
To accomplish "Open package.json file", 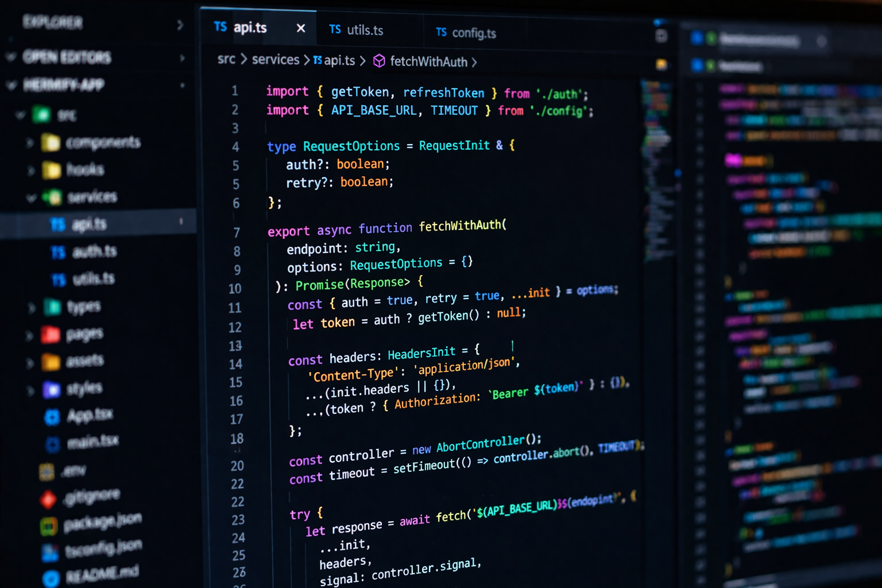I will click(x=102, y=521).
